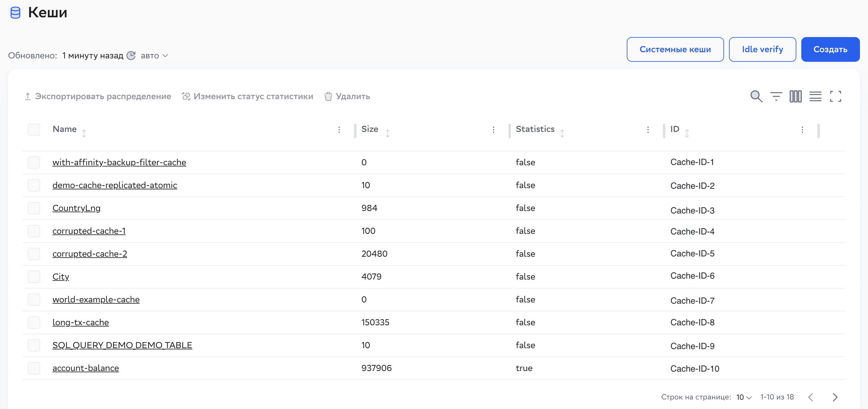Open Name column three-dot menu

click(x=339, y=130)
